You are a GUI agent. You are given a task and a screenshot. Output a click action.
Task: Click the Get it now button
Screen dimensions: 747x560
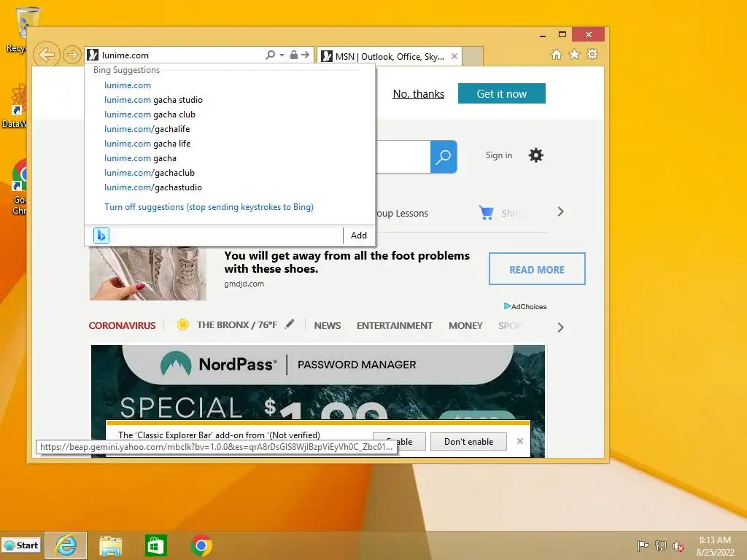[x=502, y=93]
